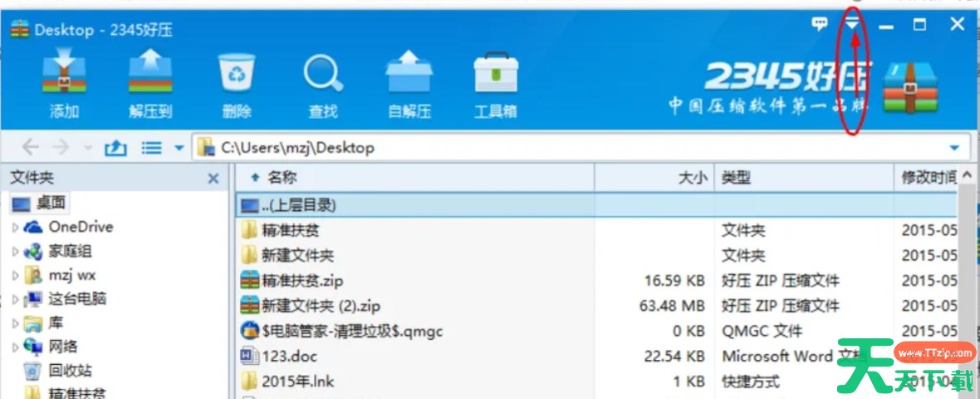Open the main menu triangle in title bar
This screenshot has height=399, width=980.
pos(852,24)
